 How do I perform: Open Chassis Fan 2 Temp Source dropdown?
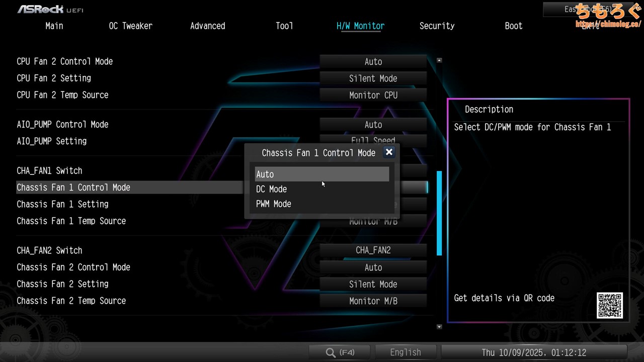373,301
